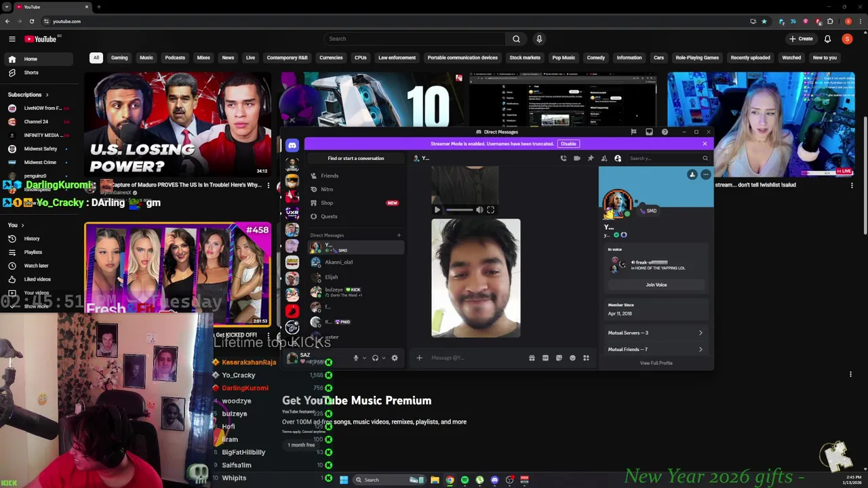
Task: Open Spotify from the Windows taskbar
Action: [465, 480]
